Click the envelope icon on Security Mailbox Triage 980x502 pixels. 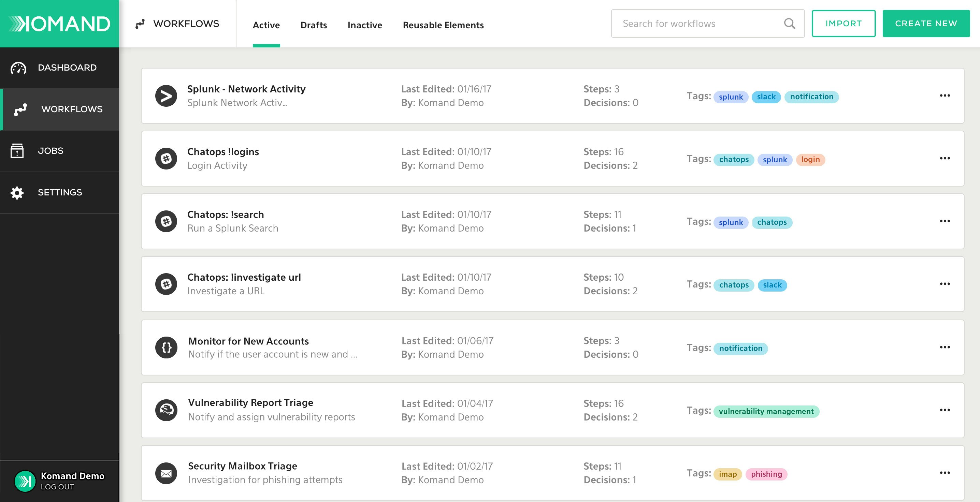pyautogui.click(x=166, y=473)
